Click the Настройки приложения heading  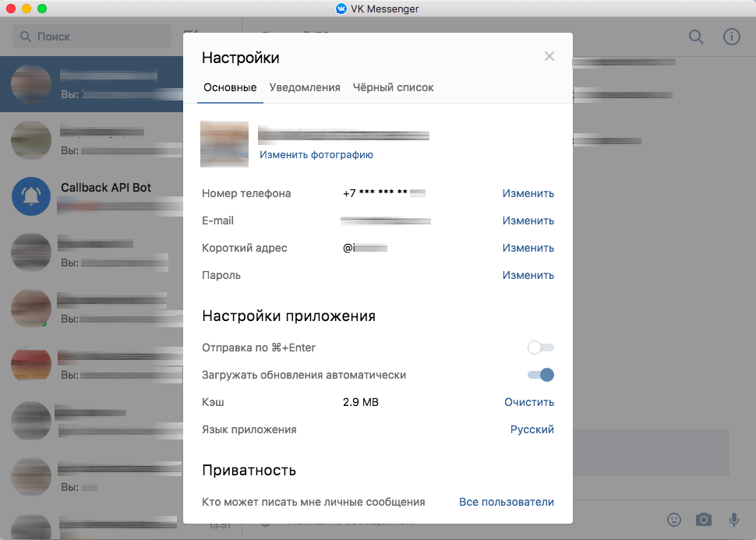289,316
